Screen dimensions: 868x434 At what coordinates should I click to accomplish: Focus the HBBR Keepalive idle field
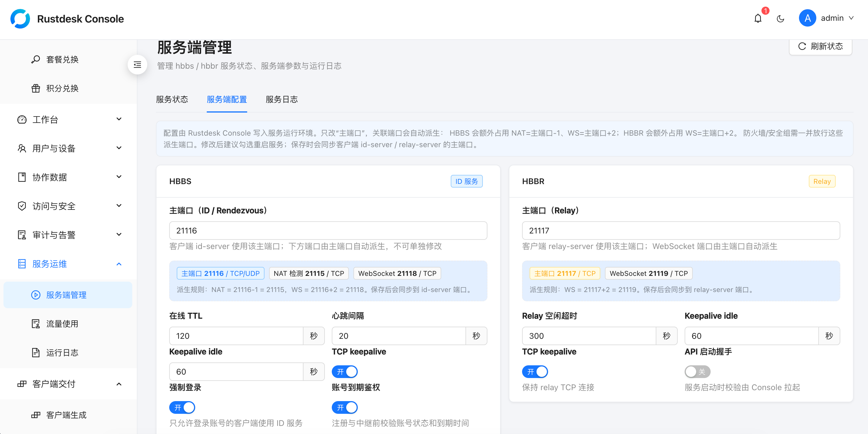[752, 336]
